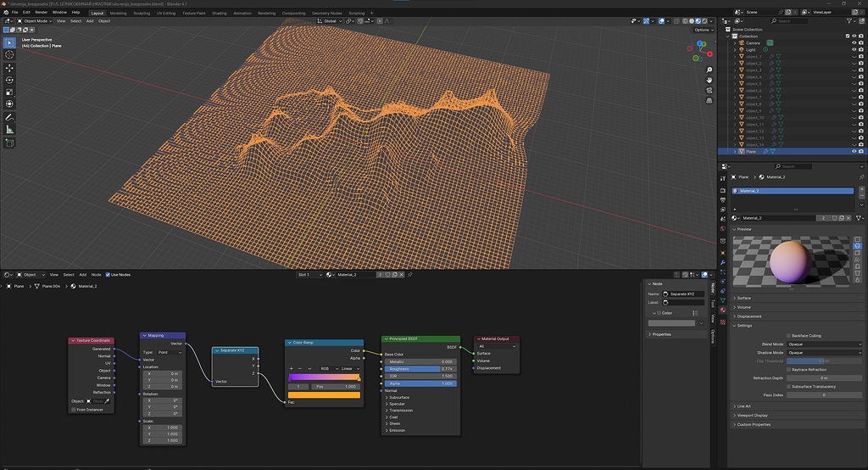The image size is (868, 470).
Task: Set material preview shape to sphere
Action: pos(858,246)
